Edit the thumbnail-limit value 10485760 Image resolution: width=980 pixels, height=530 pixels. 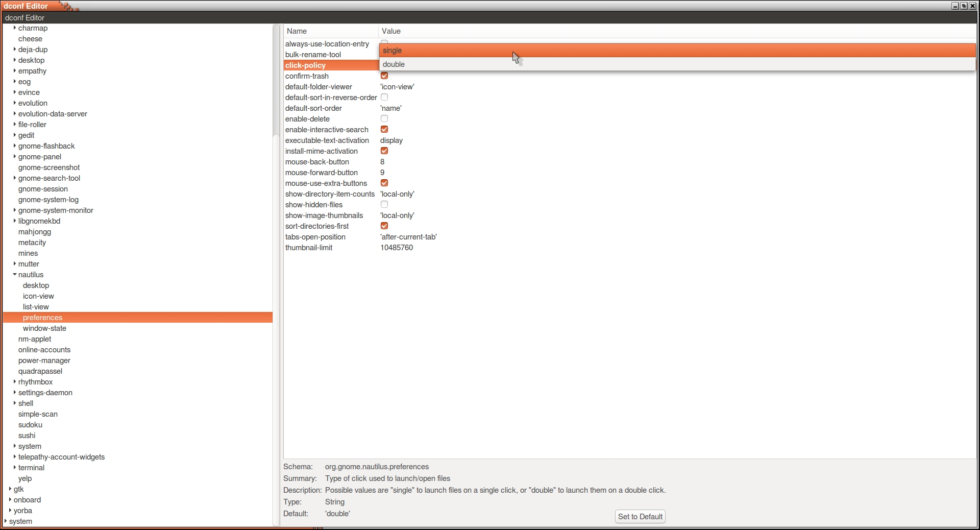coord(397,248)
